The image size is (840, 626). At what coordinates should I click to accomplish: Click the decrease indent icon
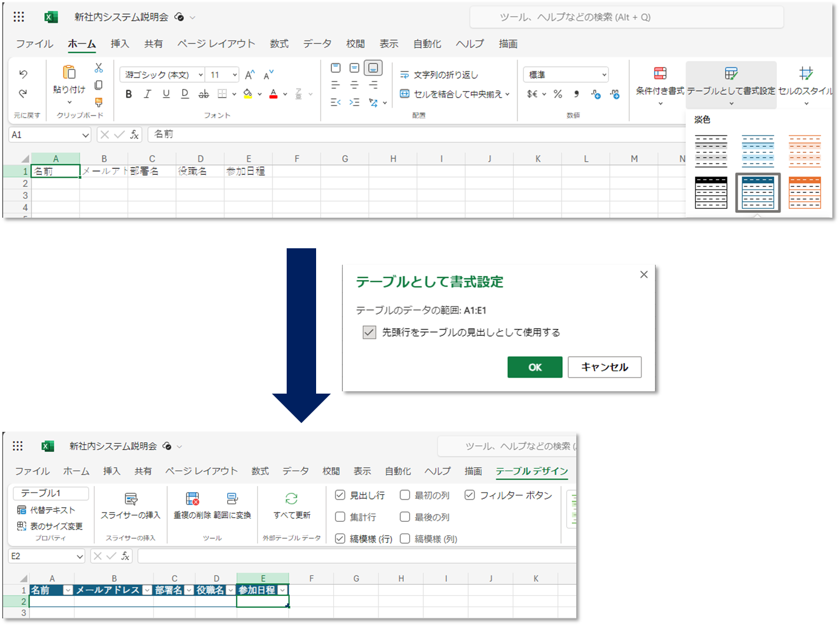[336, 102]
